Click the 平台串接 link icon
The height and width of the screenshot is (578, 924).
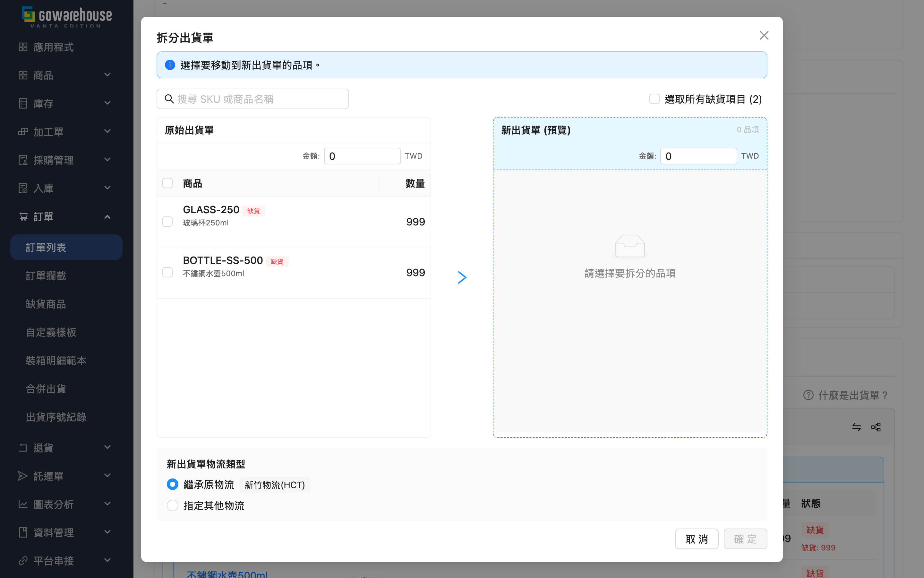(x=23, y=561)
